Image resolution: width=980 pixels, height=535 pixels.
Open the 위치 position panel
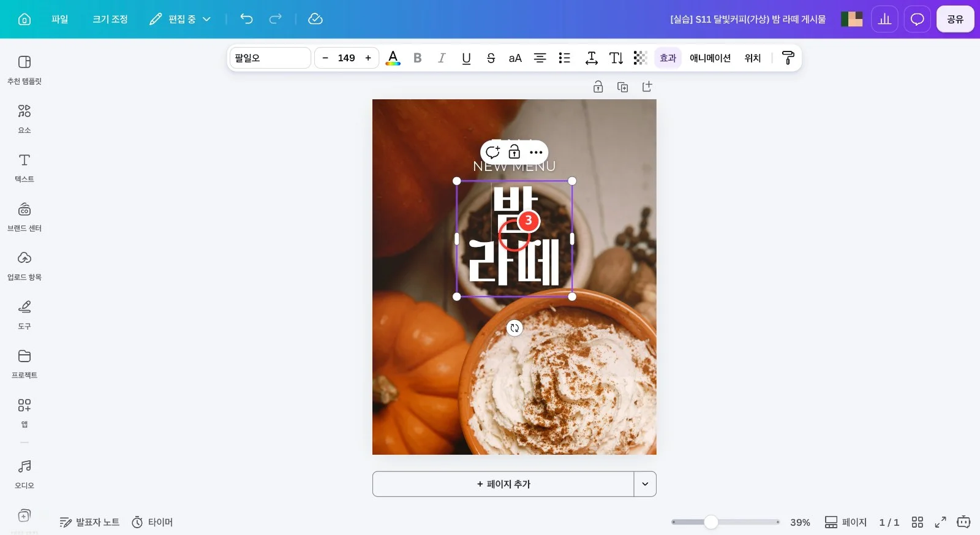[753, 58]
